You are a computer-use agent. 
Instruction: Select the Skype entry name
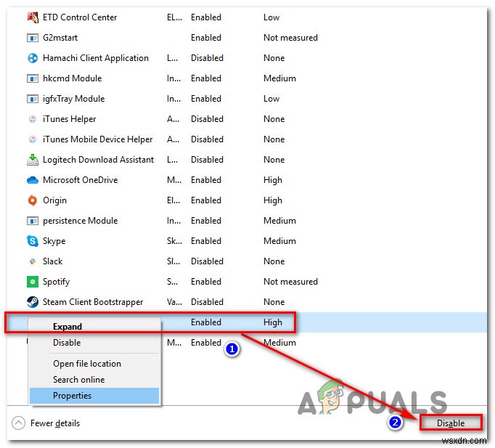pyautogui.click(x=54, y=241)
